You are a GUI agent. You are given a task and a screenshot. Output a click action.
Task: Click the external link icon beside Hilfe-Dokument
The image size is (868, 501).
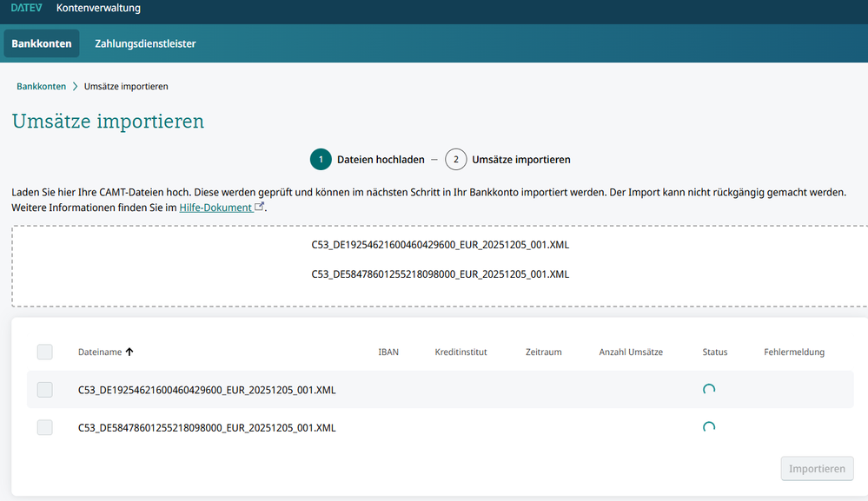click(257, 207)
